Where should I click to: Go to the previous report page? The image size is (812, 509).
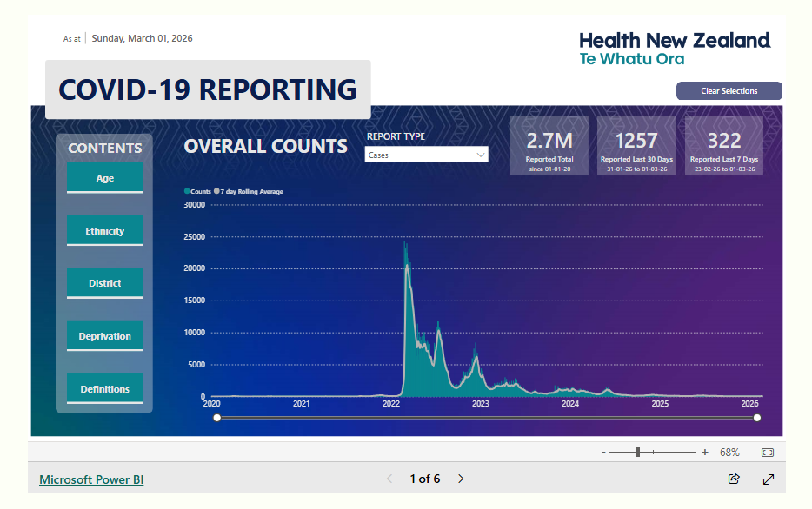(x=389, y=479)
